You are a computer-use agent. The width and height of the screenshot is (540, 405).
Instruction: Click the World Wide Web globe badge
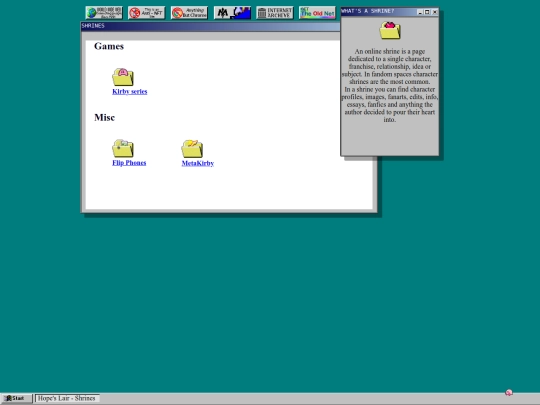coord(104,13)
